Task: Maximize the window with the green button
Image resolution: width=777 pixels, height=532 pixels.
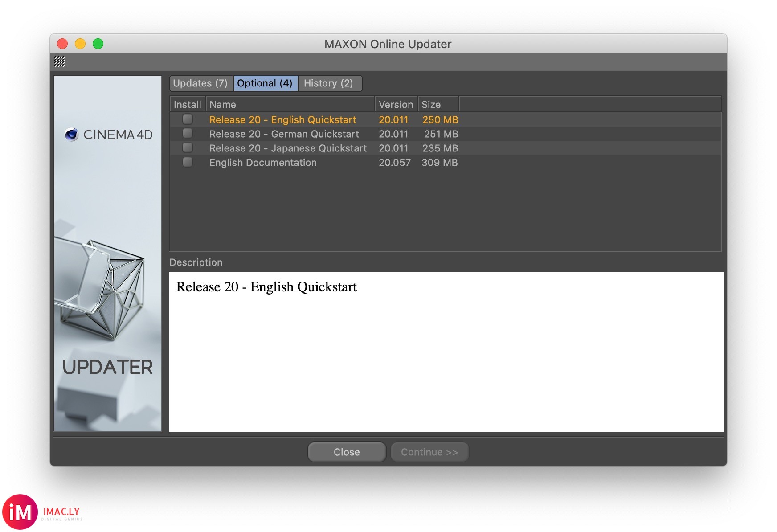Action: click(98, 44)
